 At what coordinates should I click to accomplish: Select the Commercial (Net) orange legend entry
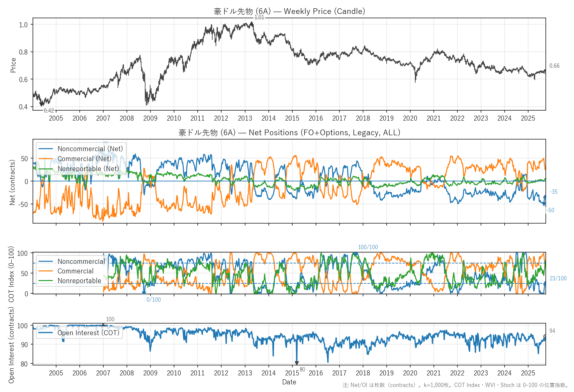pos(84,159)
